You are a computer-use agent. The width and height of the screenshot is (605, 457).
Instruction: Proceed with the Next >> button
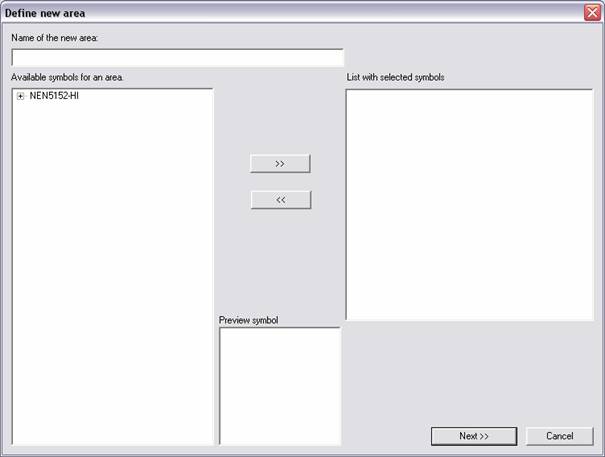tap(473, 436)
